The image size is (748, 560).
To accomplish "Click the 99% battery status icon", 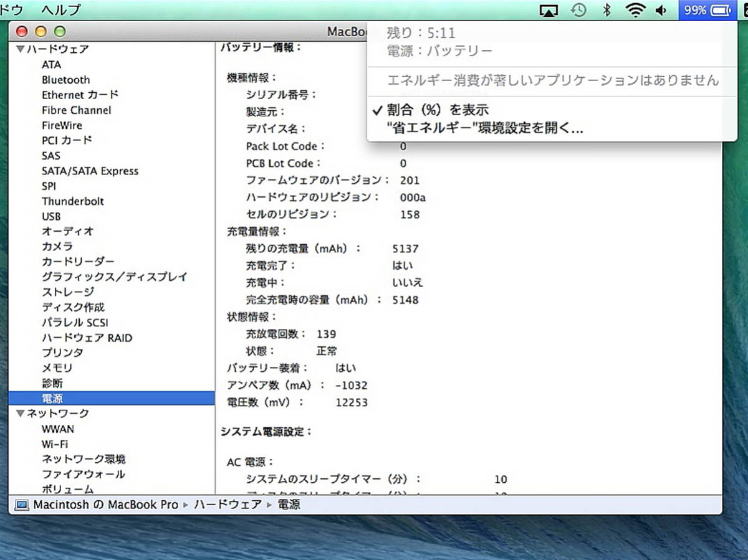I will (707, 10).
